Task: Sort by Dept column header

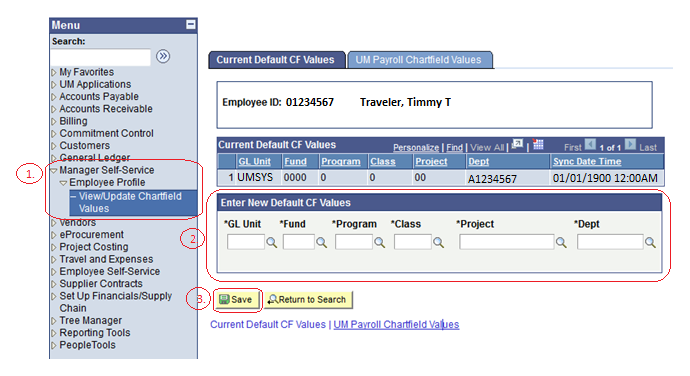Action: pyautogui.click(x=478, y=162)
